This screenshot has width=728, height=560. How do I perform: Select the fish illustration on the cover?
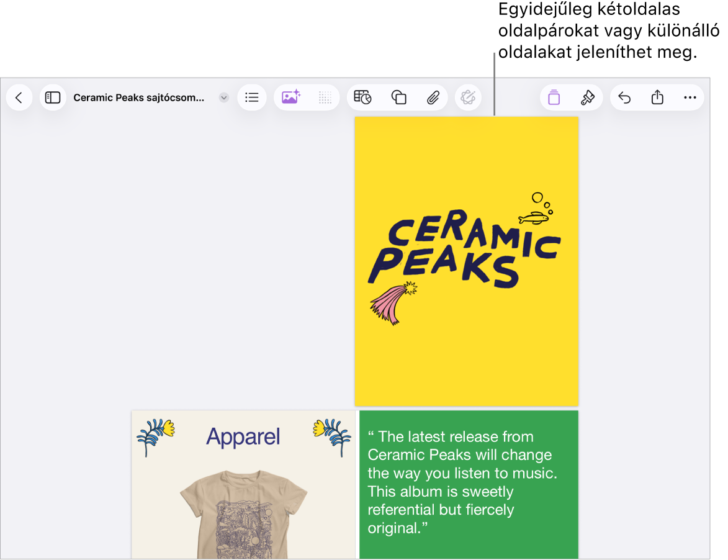[534, 217]
